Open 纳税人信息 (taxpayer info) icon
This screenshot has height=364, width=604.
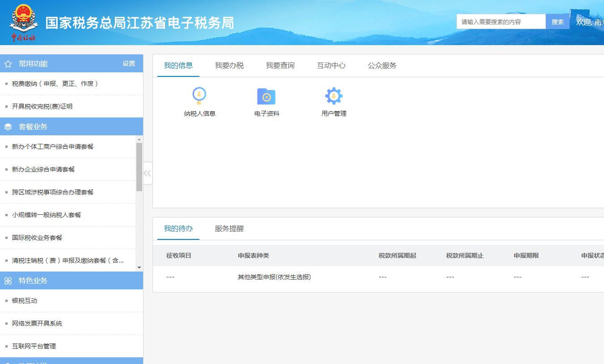(199, 101)
